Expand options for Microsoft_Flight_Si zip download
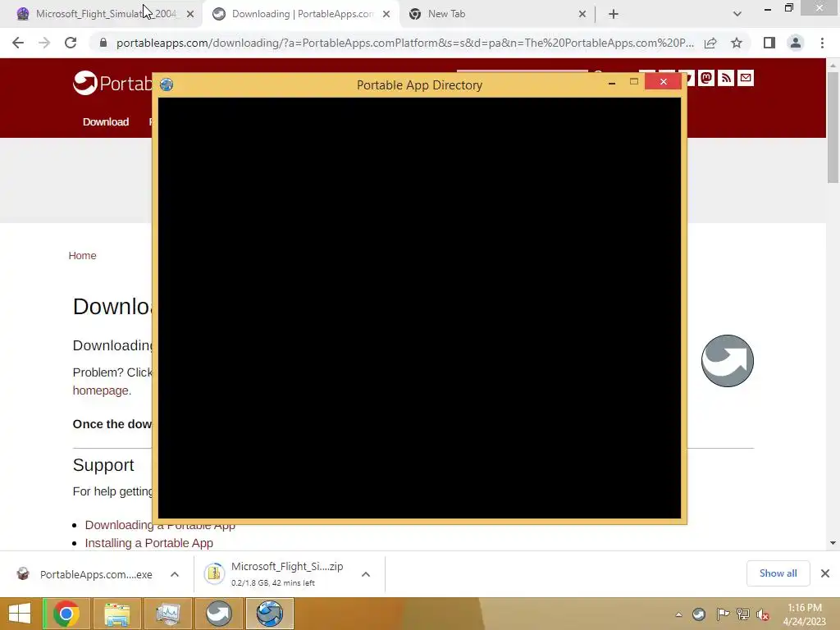The width and height of the screenshot is (840, 630). coord(366,574)
